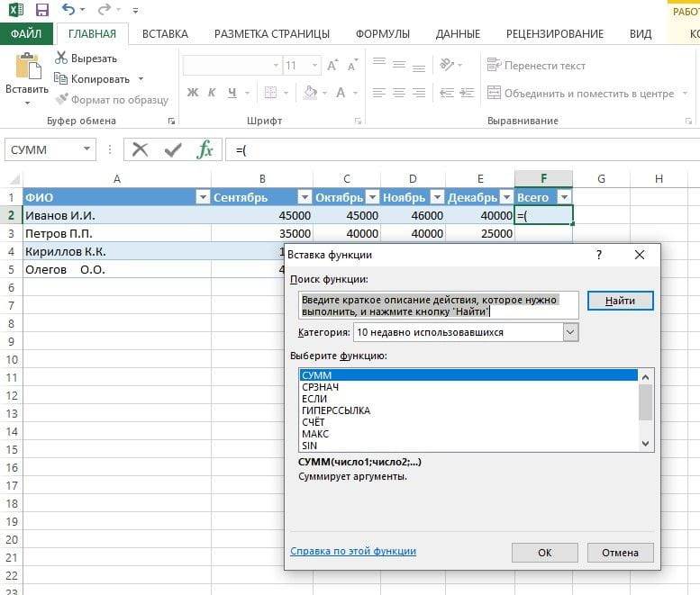Click the formula bar input containing =(

coord(464,149)
